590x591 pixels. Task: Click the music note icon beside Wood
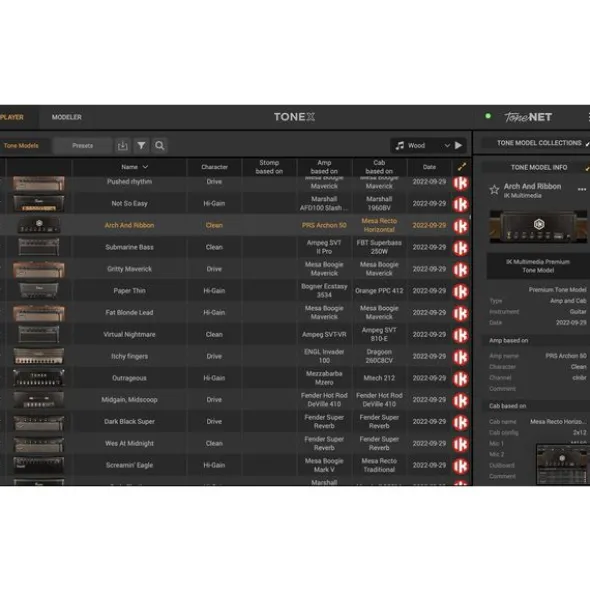click(x=400, y=145)
